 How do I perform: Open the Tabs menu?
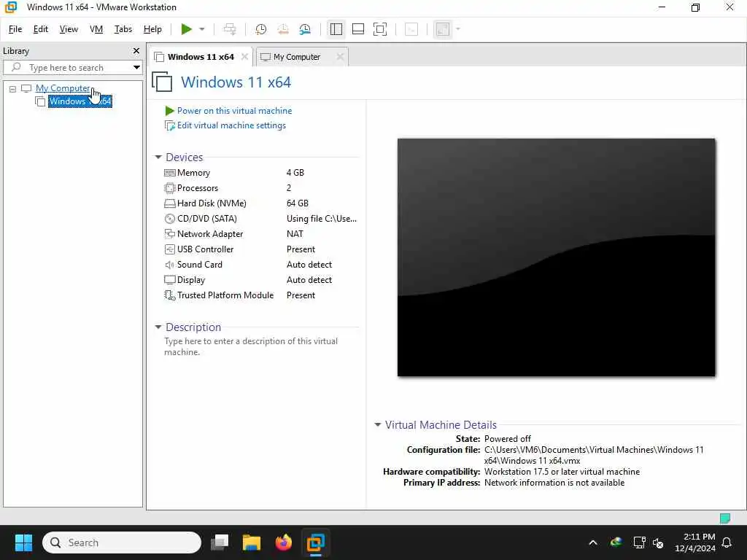123,29
